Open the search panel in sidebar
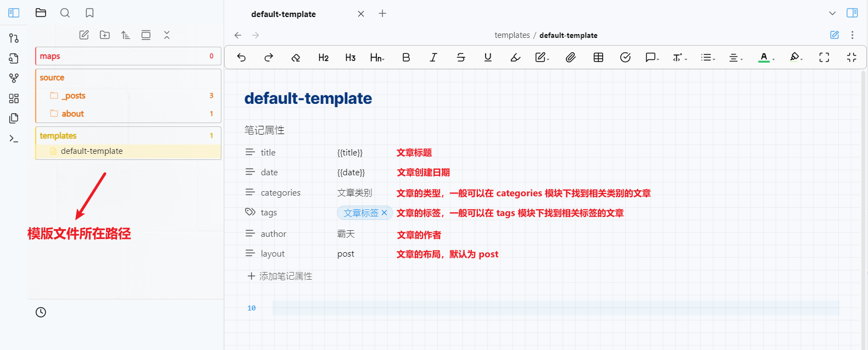Screen dimensions: 868x350 65,13
